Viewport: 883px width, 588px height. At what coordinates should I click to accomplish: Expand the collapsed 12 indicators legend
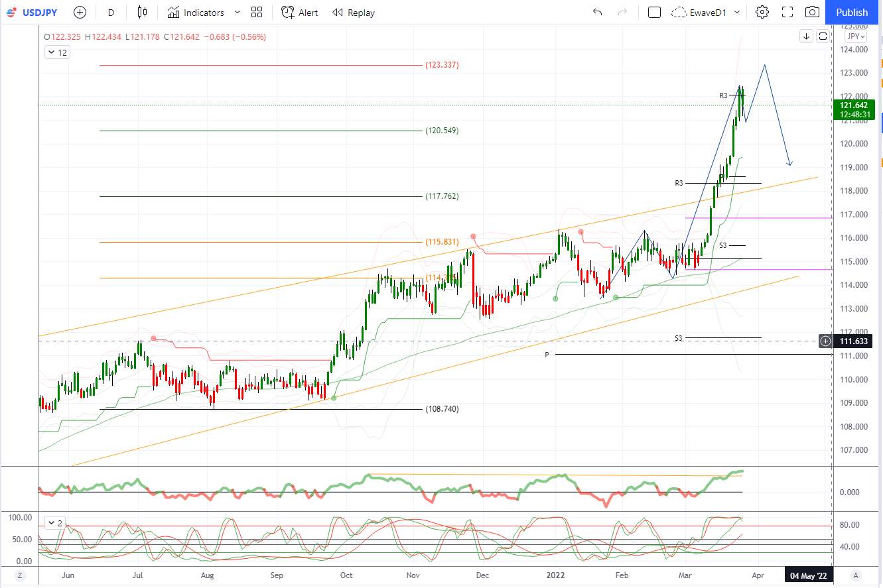[57, 52]
